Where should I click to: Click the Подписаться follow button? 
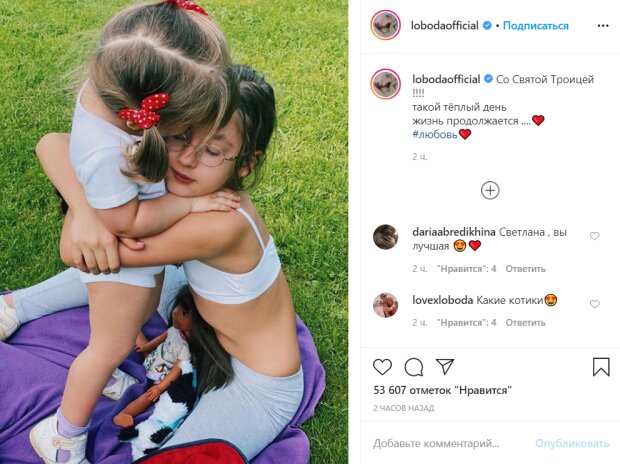pyautogui.click(x=535, y=26)
